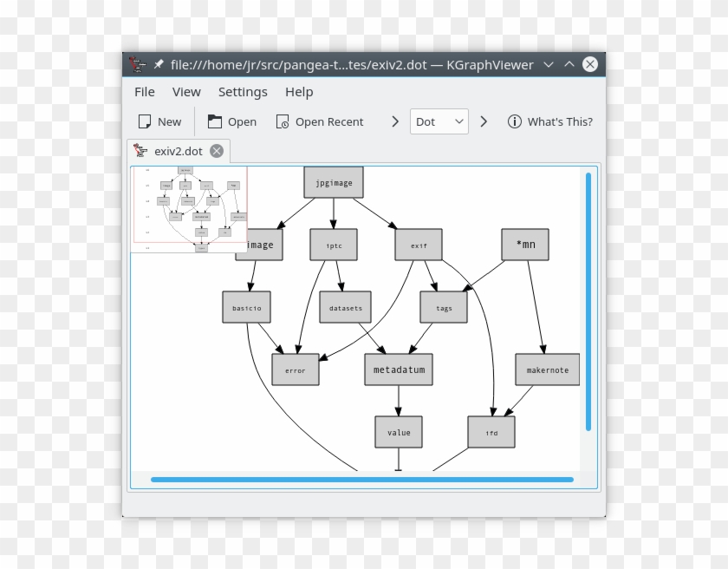The image size is (728, 569).
Task: Select the metadatum node
Action: pyautogui.click(x=398, y=369)
